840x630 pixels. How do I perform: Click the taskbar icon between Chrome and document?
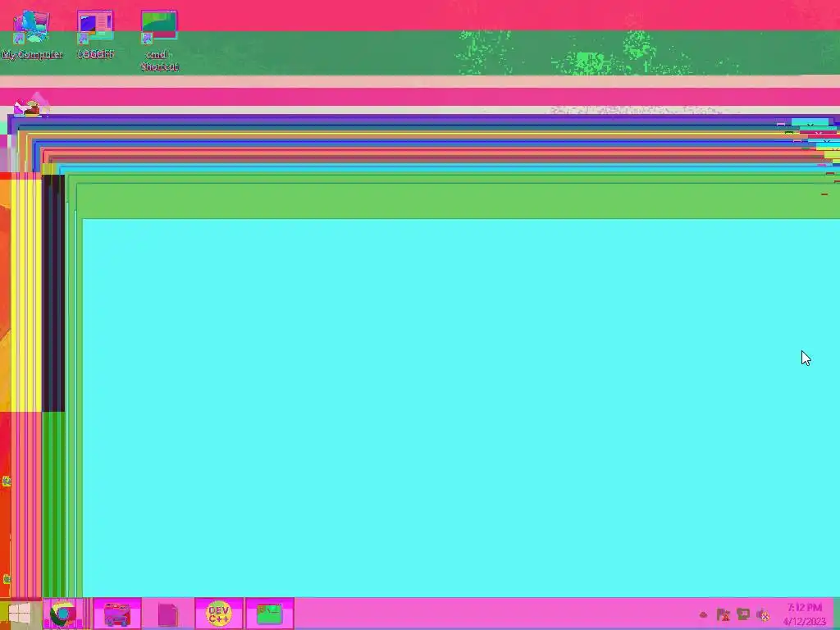point(117,614)
